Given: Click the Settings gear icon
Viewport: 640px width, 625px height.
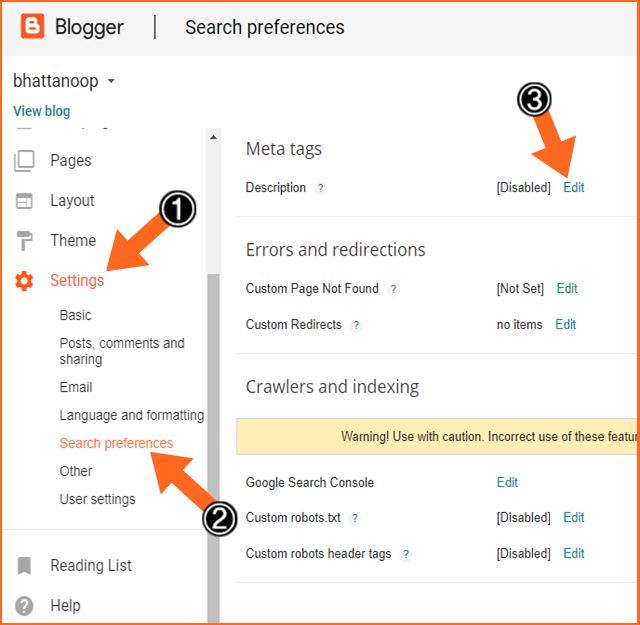Looking at the screenshot, I should (x=25, y=281).
